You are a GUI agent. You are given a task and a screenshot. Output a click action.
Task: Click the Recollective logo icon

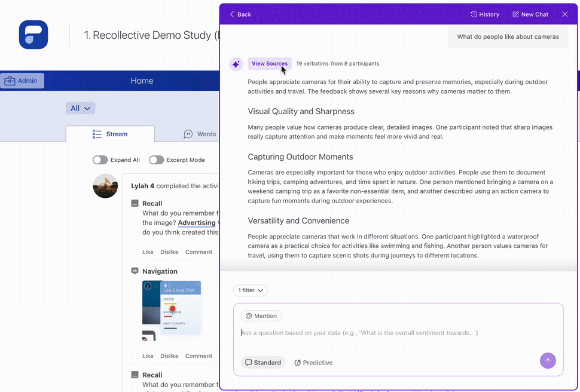coord(33,35)
